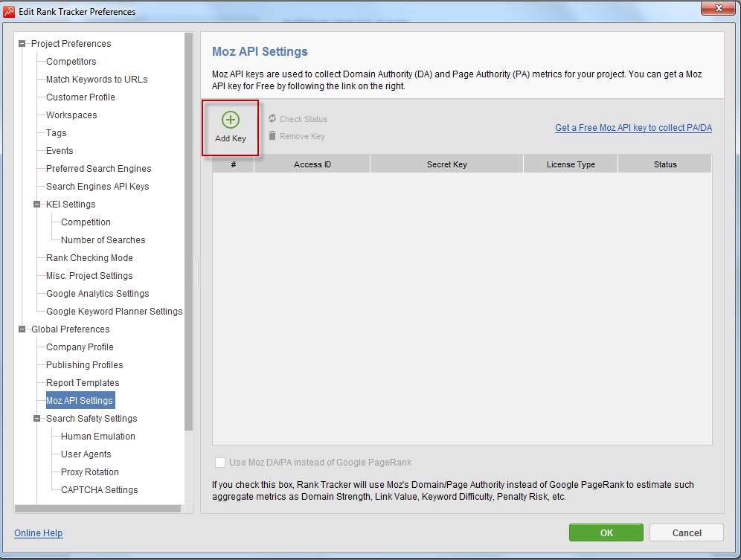Select Preferred Search Engines
Viewport: 741px width, 560px height.
click(99, 169)
